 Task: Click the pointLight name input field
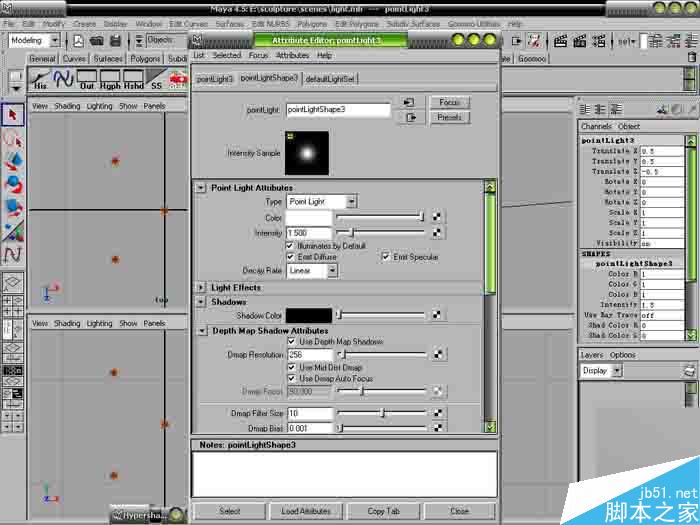click(338, 109)
